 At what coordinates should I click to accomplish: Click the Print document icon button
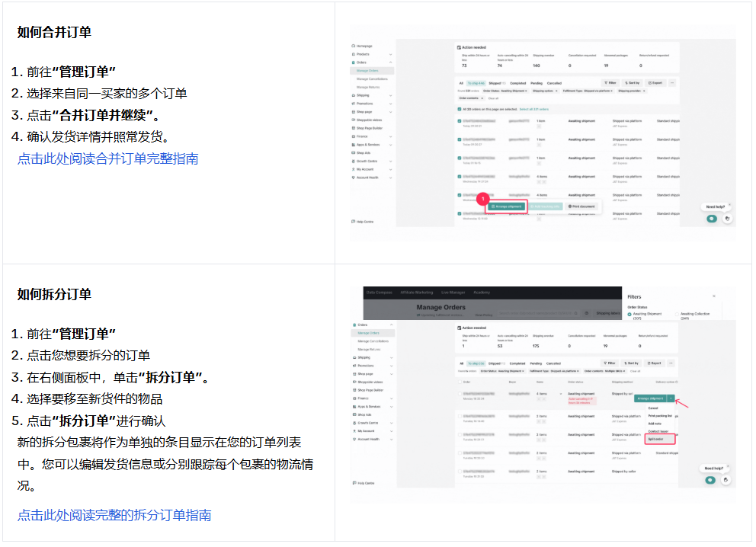pyautogui.click(x=570, y=206)
